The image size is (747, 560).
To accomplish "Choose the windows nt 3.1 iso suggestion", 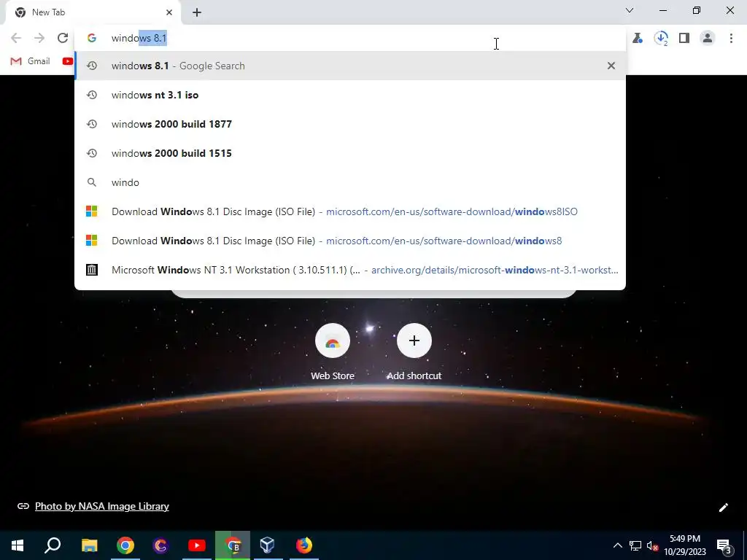I will coord(350,95).
